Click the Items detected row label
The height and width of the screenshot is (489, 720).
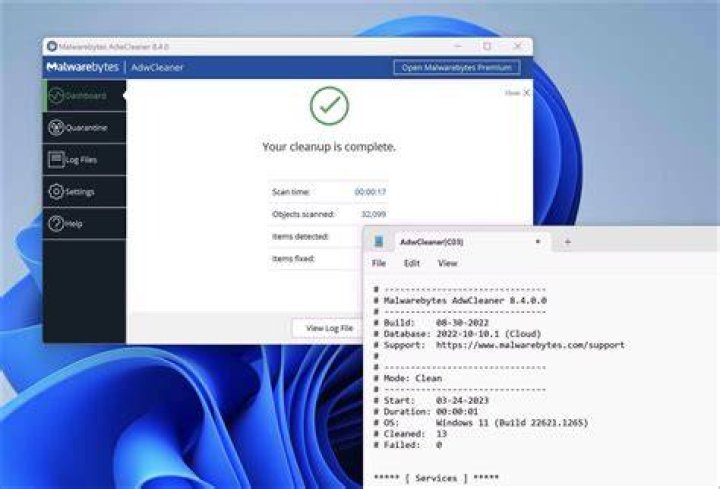tap(300, 236)
